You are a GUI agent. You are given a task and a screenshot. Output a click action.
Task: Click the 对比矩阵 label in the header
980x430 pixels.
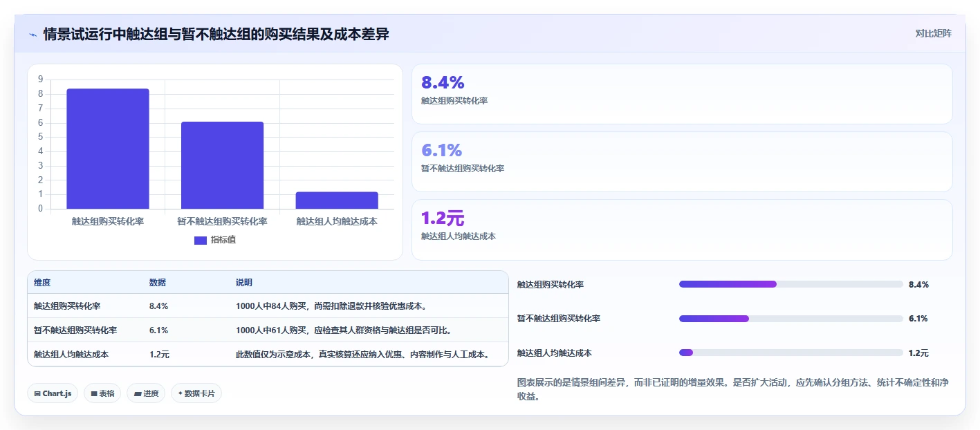click(933, 33)
